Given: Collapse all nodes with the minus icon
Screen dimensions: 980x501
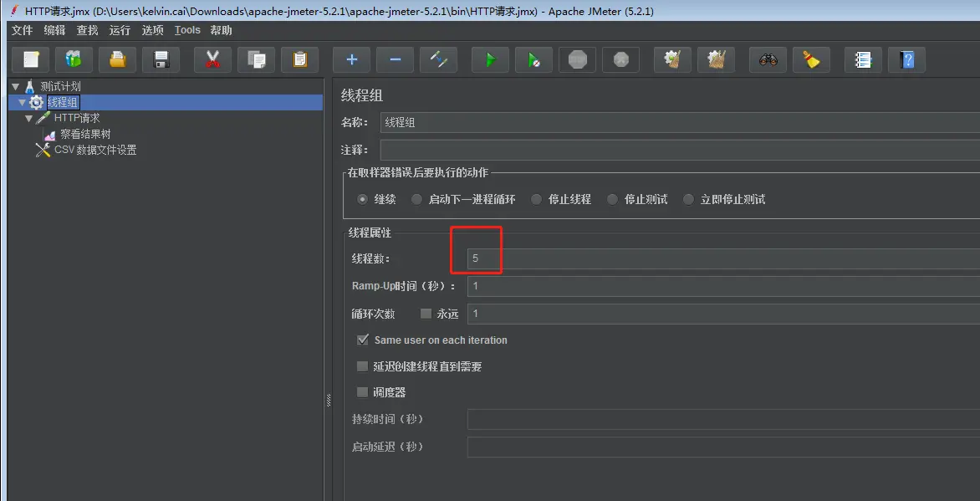Looking at the screenshot, I should [x=395, y=59].
